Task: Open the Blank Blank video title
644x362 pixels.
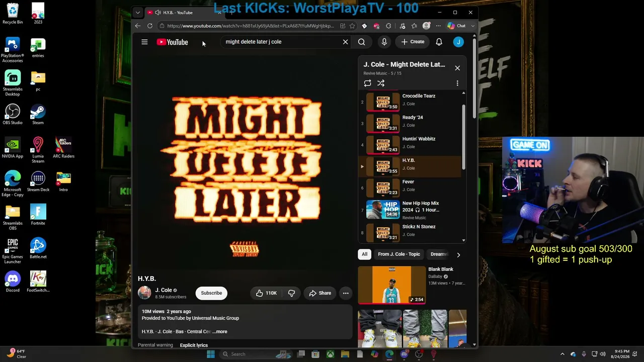Action: 441,269
